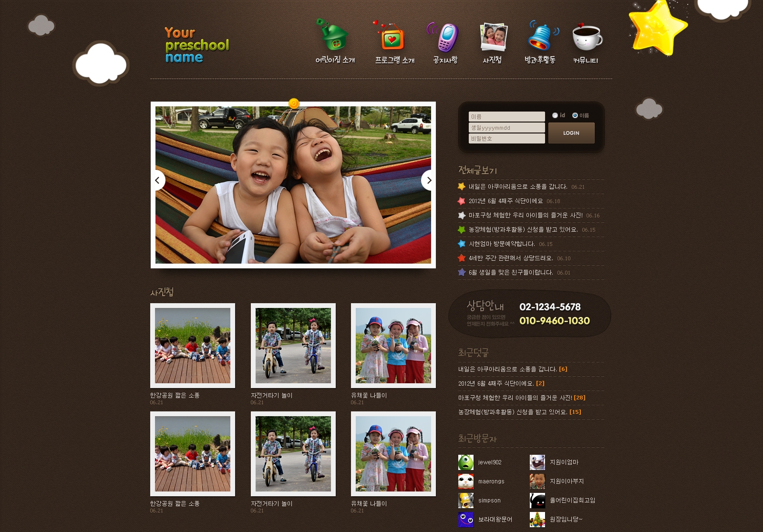Screen dimensions: 763x532
Task: Open the first 자전거타기 놀이 photo thumbnail
Action: (293, 346)
